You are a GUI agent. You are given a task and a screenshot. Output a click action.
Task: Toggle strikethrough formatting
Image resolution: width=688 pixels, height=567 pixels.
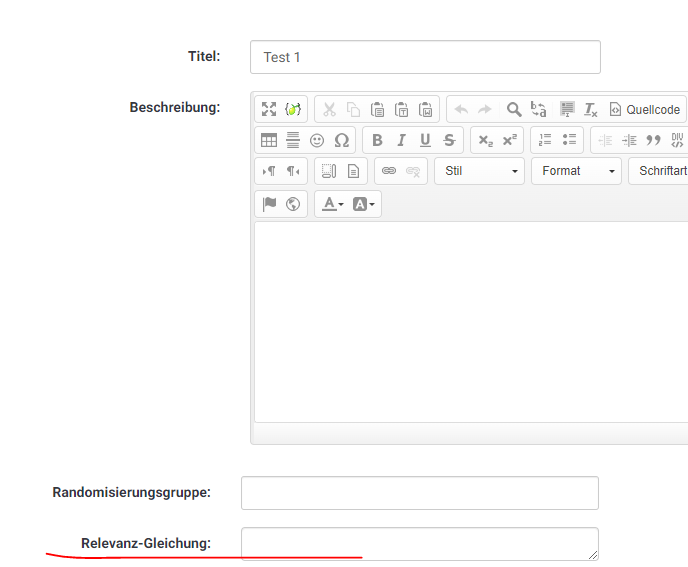(449, 140)
